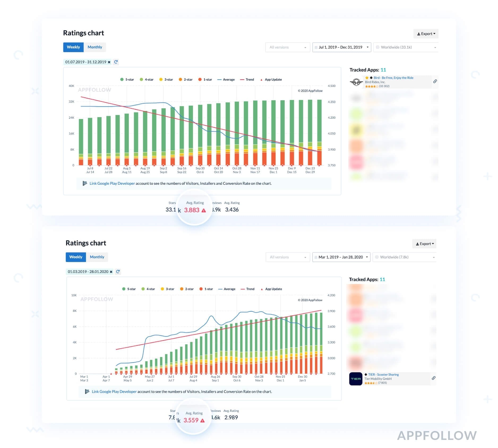Select Weekly tab in bottom chart

tap(76, 257)
